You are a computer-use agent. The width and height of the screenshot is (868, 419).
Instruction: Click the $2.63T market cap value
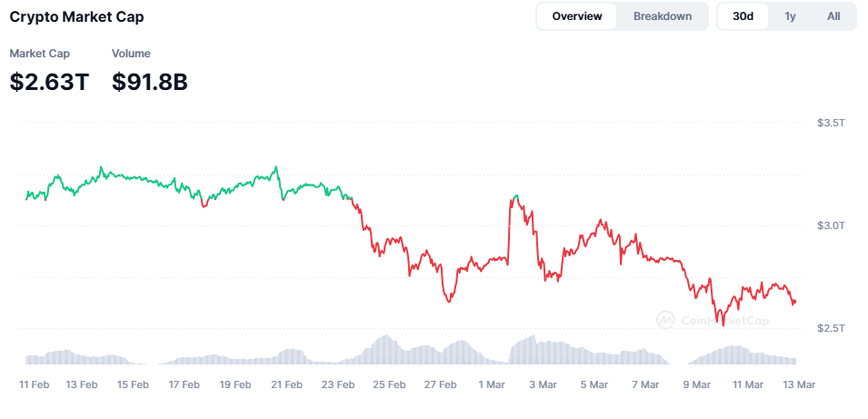[49, 82]
